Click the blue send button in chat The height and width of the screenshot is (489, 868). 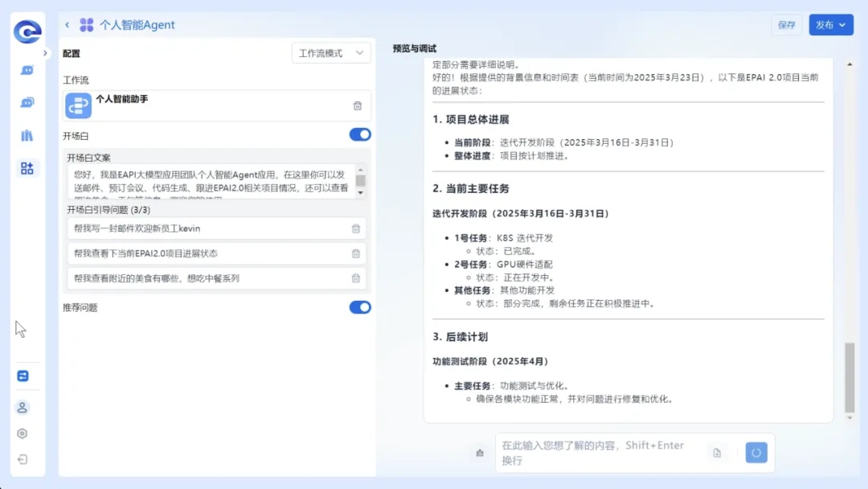click(755, 453)
